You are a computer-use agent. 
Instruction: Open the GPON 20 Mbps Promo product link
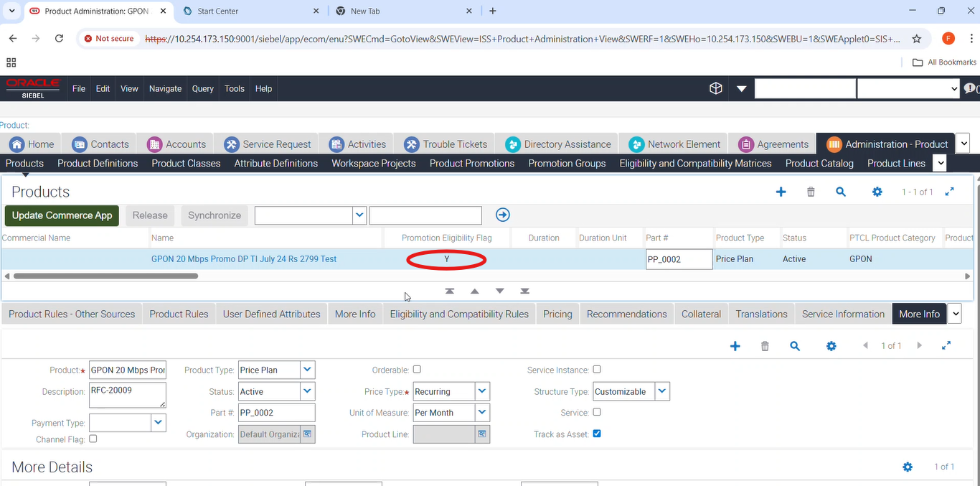[244, 259]
